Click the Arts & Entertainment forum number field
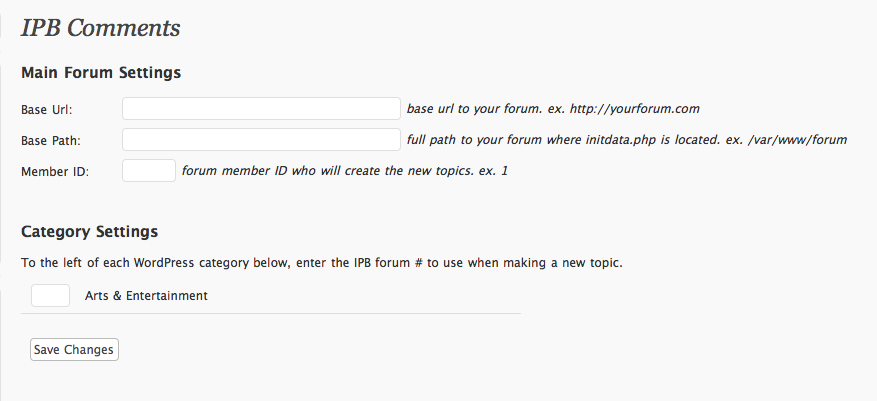The image size is (877, 401). pyautogui.click(x=50, y=296)
